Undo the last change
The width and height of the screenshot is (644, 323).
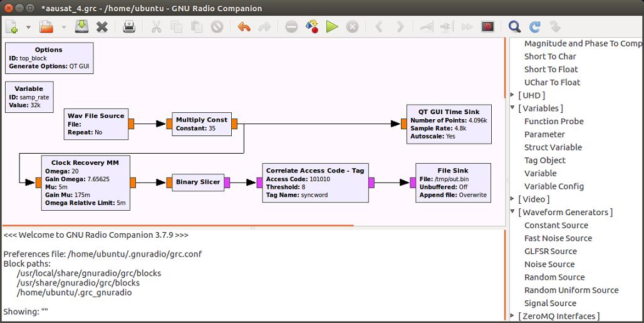[x=244, y=27]
